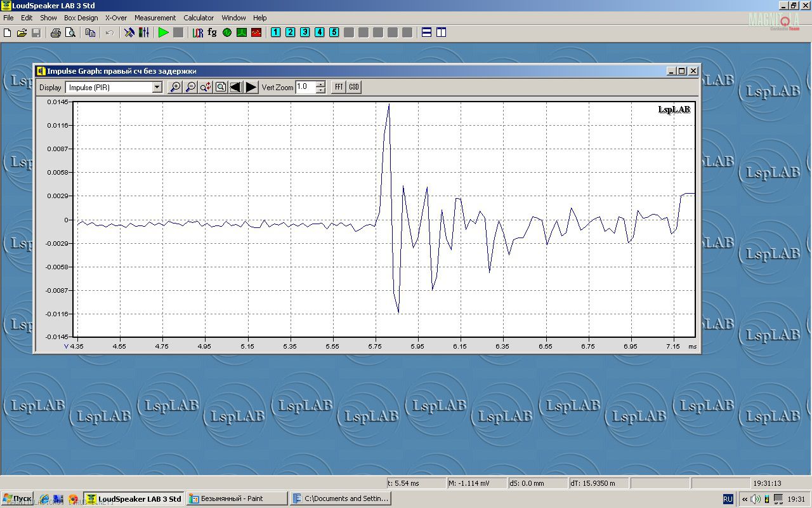Viewport: 812px width, 508px height.
Task: Open the Windows Пуск start button
Action: tap(17, 498)
